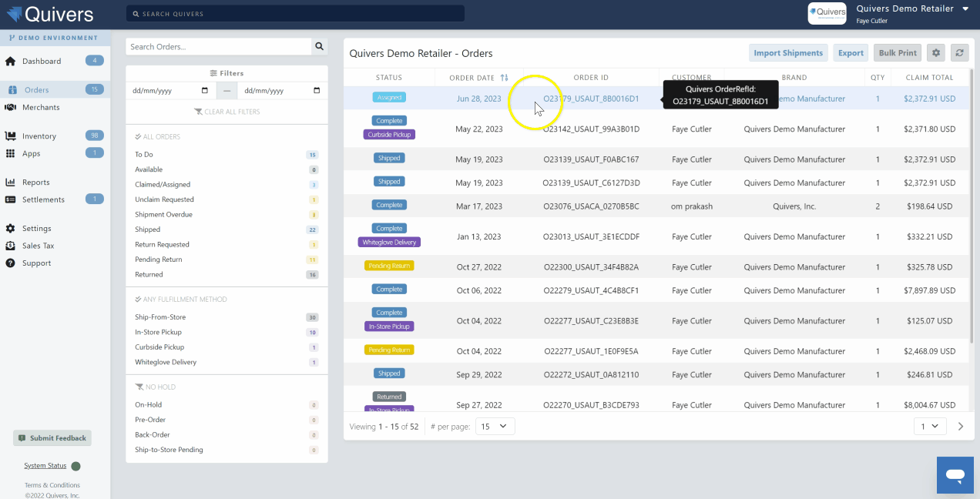The image size is (980, 499).
Task: Click the Bulk Print button
Action: (x=898, y=52)
